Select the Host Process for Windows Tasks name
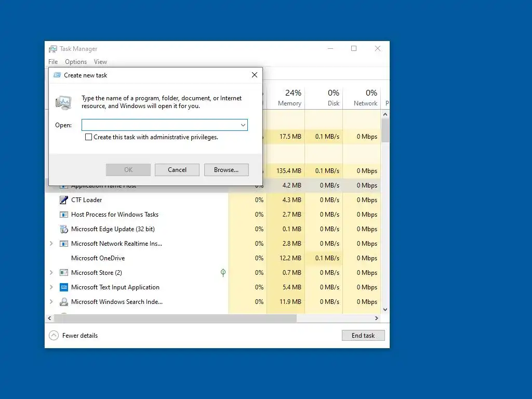Viewport: 532px width, 399px height. (115, 215)
